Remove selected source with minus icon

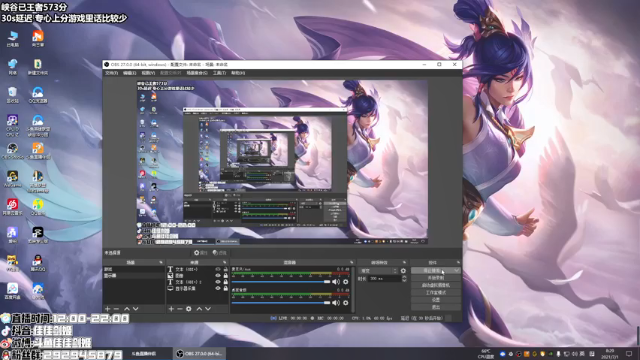(180, 309)
